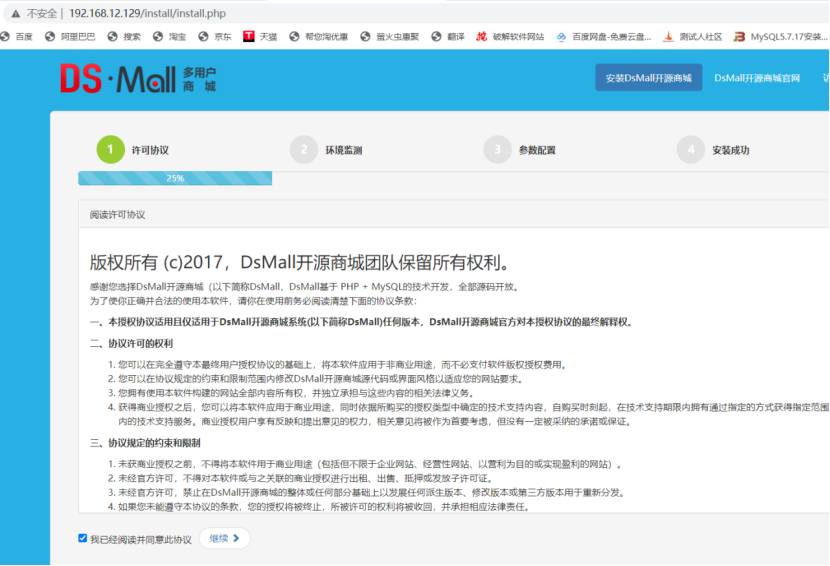Open the 京东 bookmark

(x=215, y=37)
